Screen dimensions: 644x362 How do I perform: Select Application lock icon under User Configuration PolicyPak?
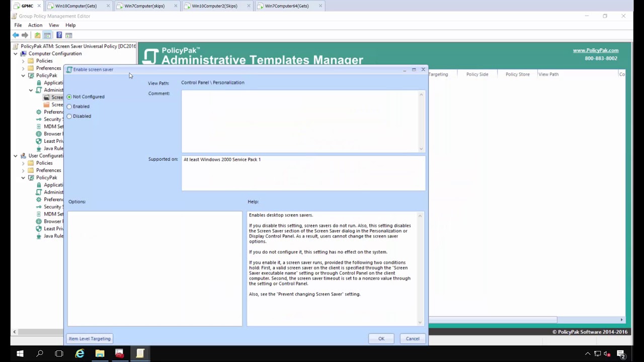[x=39, y=185]
